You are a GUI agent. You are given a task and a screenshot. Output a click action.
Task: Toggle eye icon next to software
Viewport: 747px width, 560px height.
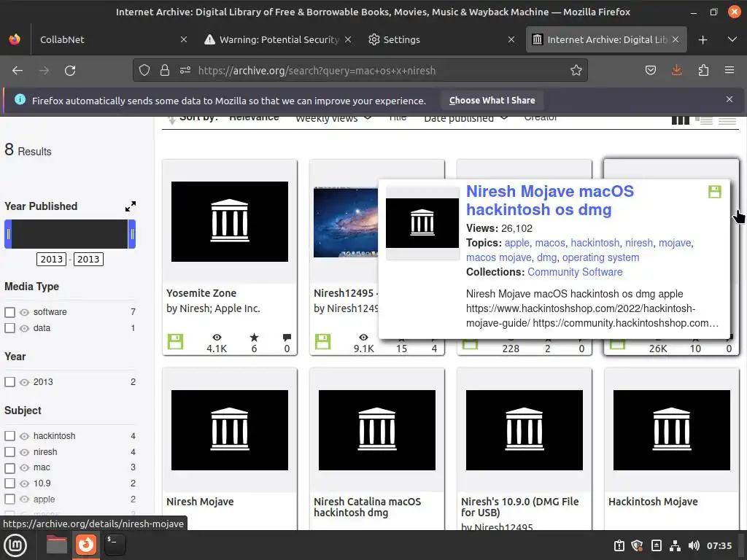click(x=24, y=312)
